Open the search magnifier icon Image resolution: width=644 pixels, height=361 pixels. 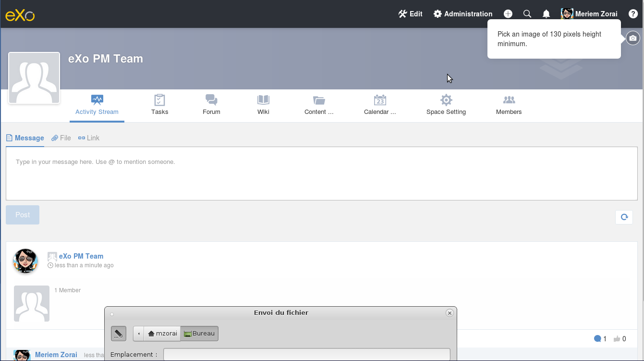coord(527,14)
